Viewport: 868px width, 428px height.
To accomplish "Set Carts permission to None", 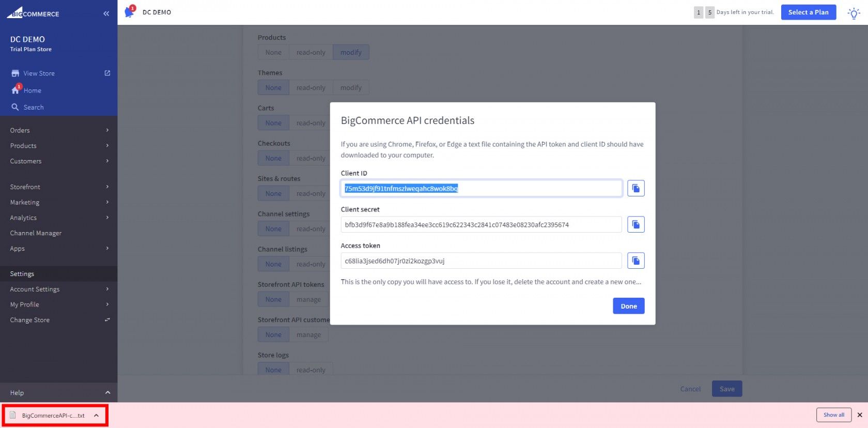I will point(273,123).
